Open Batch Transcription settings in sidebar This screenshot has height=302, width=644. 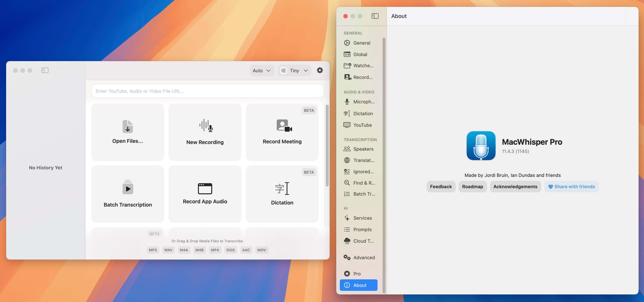pyautogui.click(x=358, y=194)
